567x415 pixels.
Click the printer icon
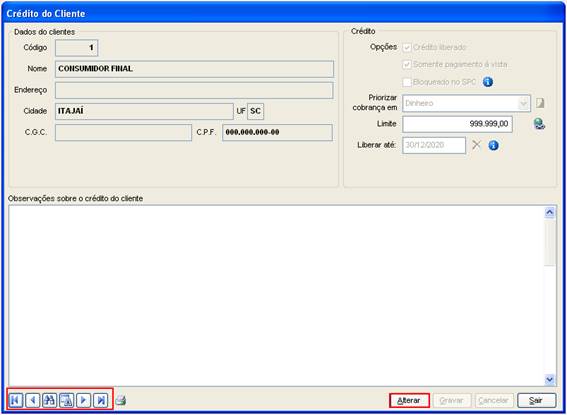pyautogui.click(x=121, y=400)
